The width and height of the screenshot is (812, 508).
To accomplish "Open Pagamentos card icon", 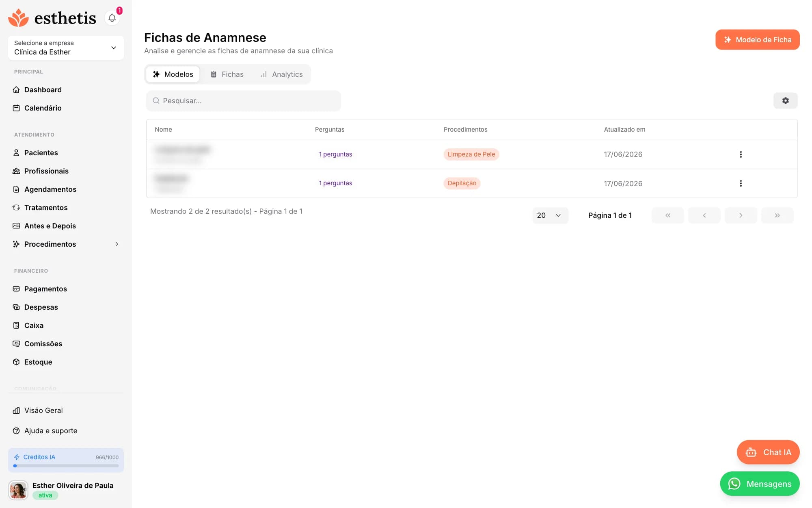I will [16, 289].
